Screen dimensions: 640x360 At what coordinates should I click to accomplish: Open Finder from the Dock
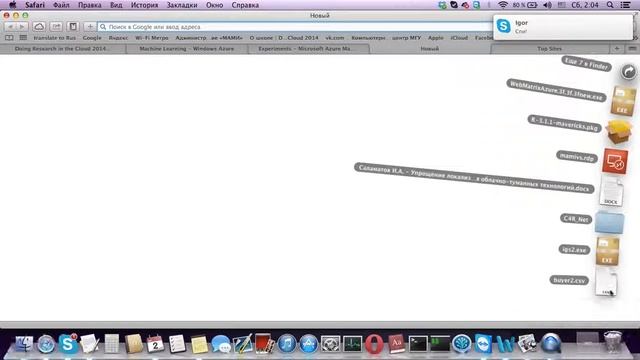tap(24, 344)
